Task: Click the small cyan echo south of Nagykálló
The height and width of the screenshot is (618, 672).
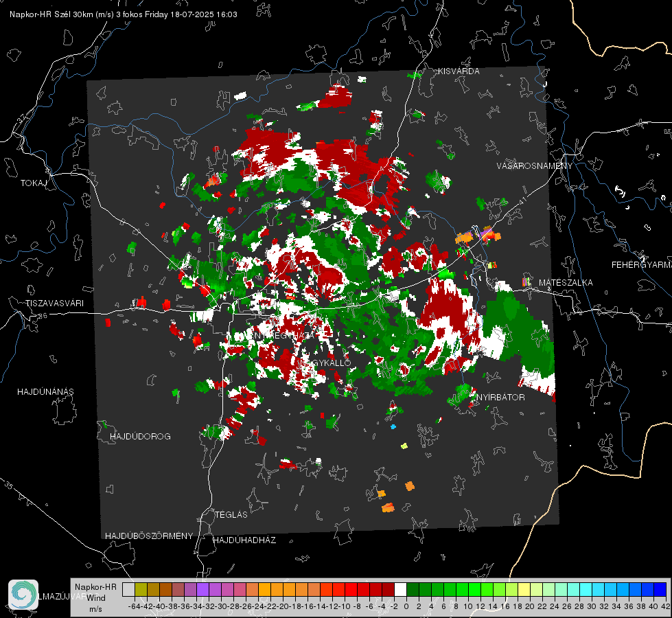Action: coord(393,426)
